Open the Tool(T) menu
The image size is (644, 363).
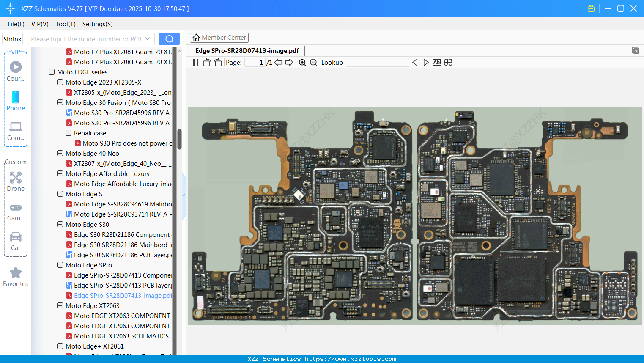tap(65, 24)
